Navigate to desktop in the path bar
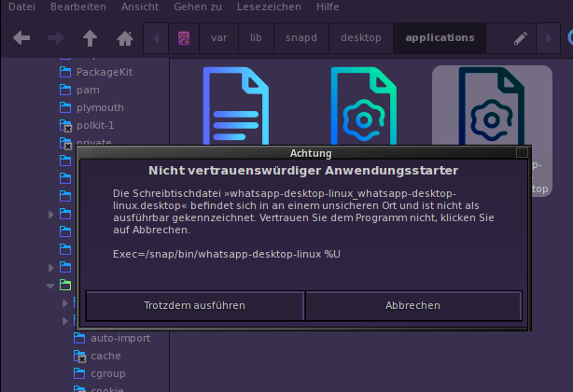The height and width of the screenshot is (392, 573). (361, 38)
